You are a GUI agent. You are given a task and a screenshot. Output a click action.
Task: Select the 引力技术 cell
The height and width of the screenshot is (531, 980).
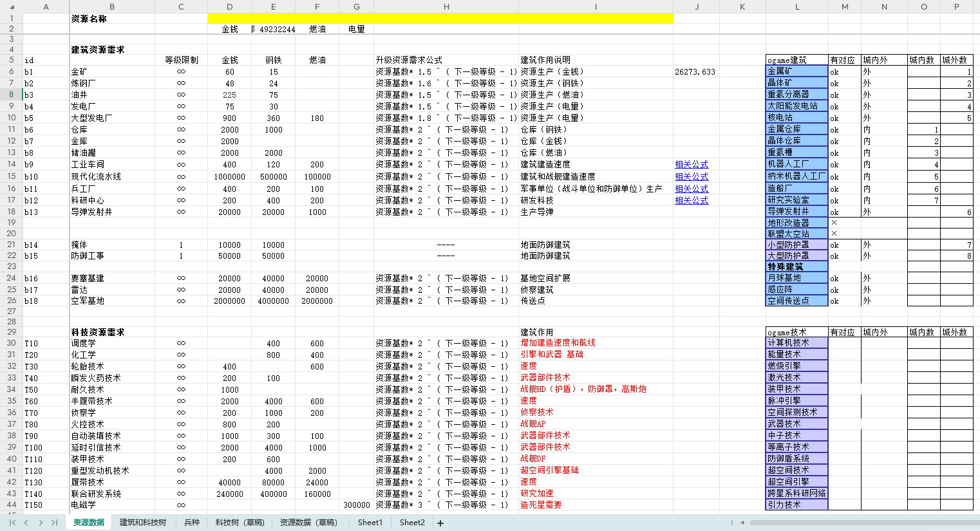coord(796,505)
